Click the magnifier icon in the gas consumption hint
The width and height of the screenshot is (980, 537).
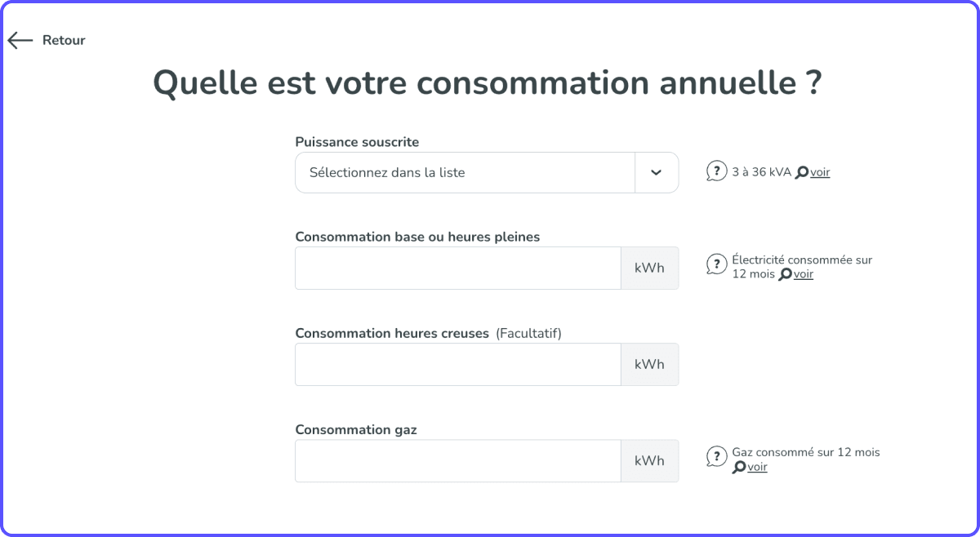[738, 467]
